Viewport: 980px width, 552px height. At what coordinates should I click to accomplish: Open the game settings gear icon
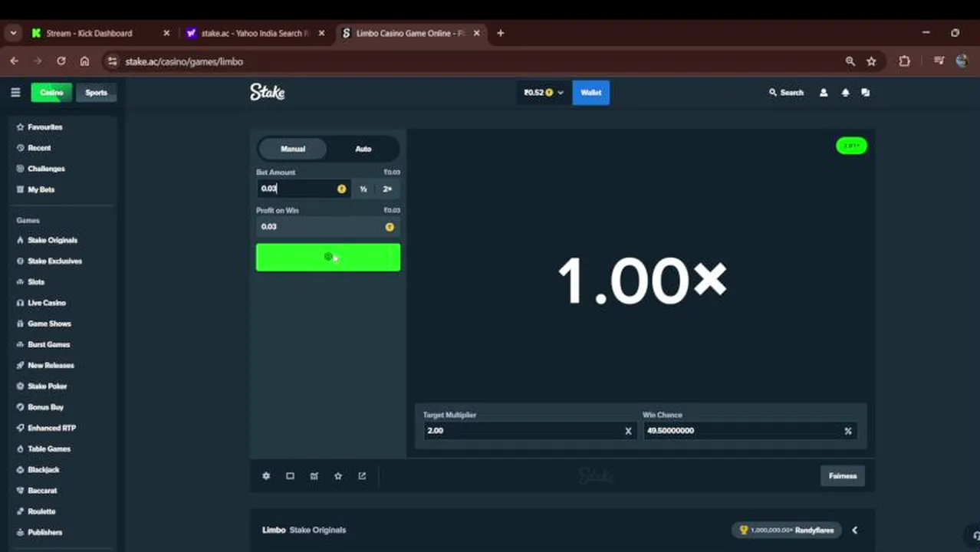[266, 476]
